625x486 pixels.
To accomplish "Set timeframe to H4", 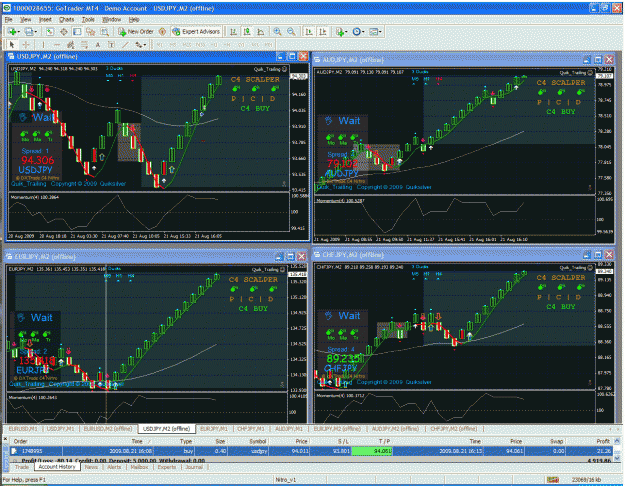I will (x=228, y=45).
